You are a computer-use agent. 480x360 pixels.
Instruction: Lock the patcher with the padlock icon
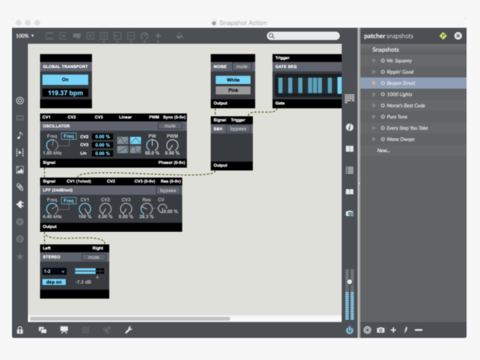tap(20, 330)
